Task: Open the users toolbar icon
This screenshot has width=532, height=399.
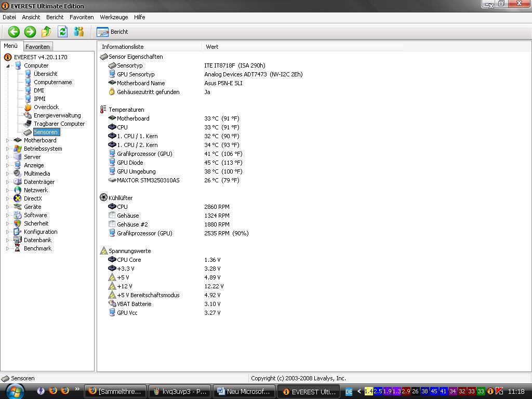Action: point(79,32)
